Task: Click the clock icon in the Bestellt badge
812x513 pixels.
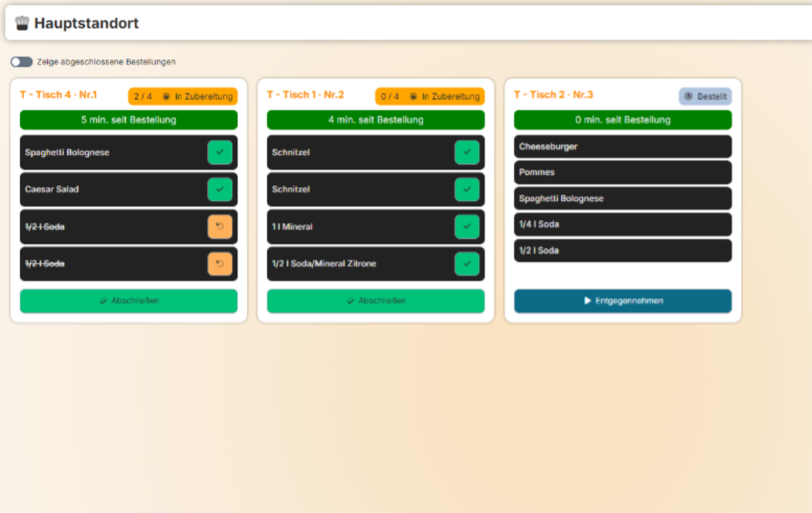Action: [x=688, y=97]
